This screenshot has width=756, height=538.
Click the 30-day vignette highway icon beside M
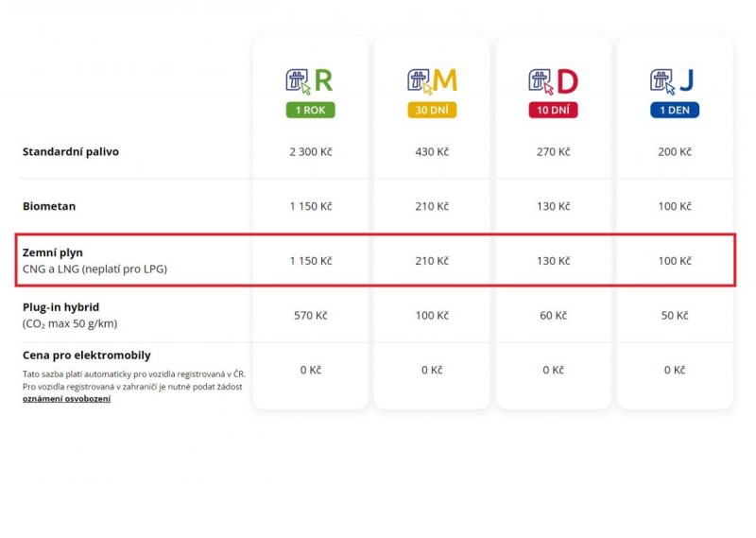click(420, 81)
